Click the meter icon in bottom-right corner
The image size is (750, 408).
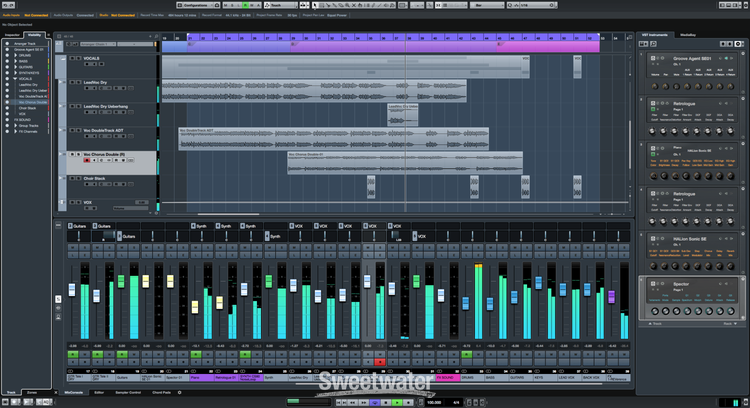pos(736,403)
